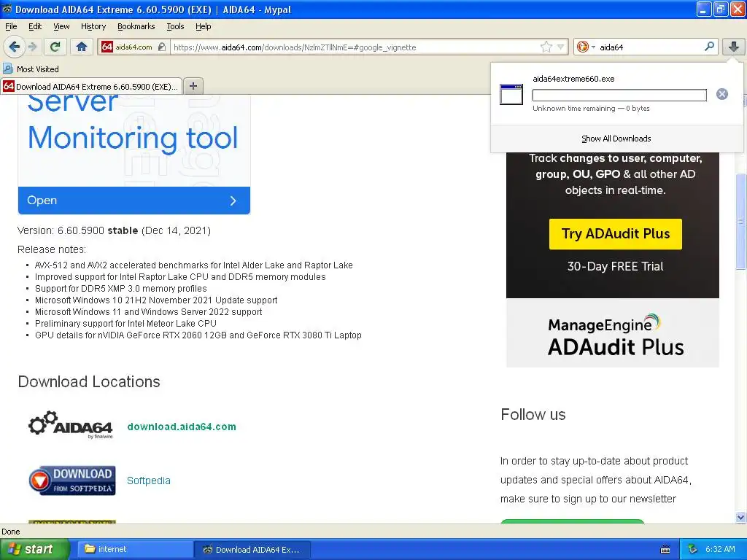This screenshot has height=560, width=747.
Task: Cancel the aida64extreme660.exe download
Action: click(721, 94)
